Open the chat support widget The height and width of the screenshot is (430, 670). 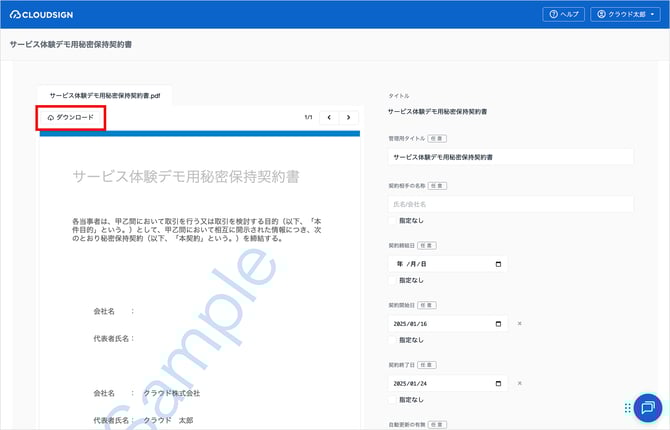click(x=647, y=407)
